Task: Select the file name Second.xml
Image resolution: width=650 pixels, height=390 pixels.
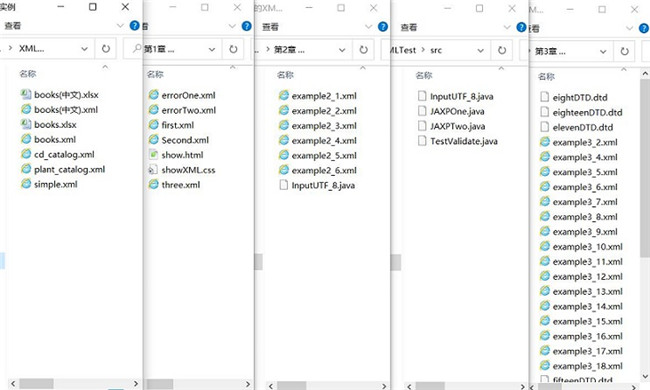Action: [x=185, y=140]
